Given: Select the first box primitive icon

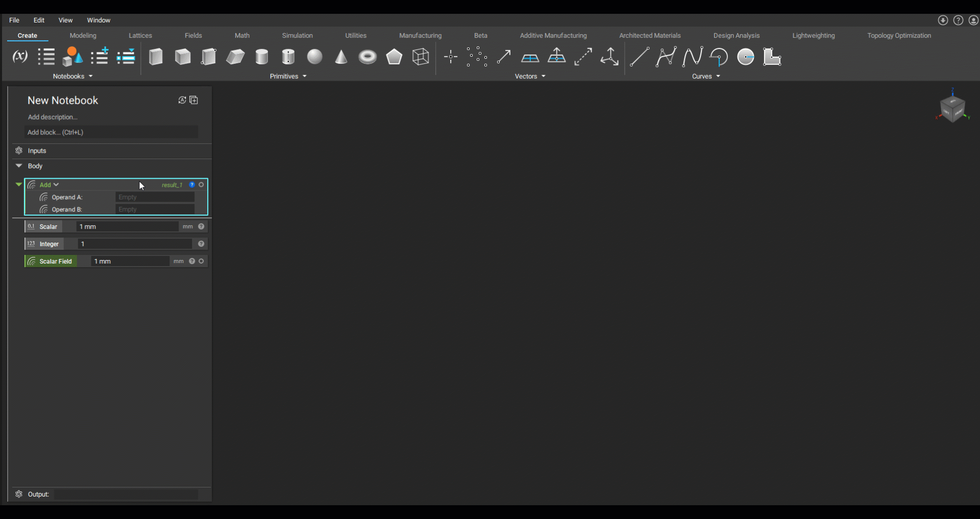Looking at the screenshot, I should (156, 57).
